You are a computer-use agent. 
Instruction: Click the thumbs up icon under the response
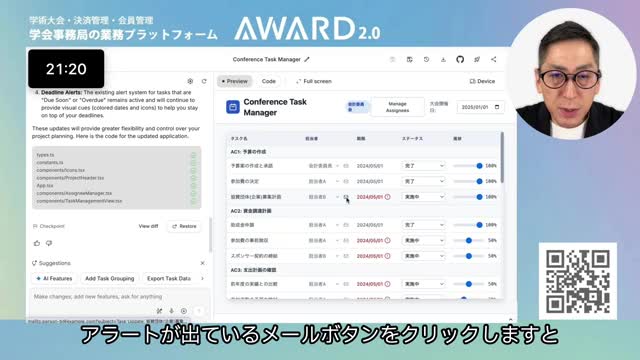point(37,243)
